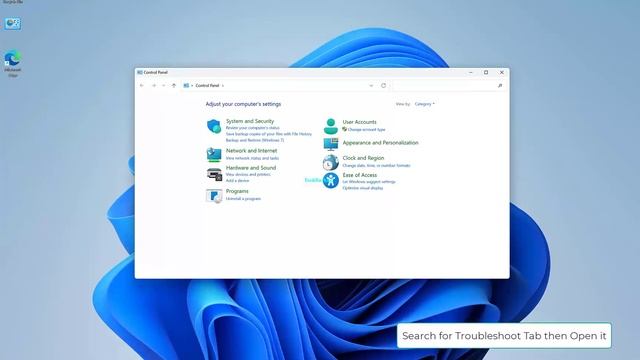Go forward with the Forward arrow
The image size is (640, 360).
click(154, 86)
